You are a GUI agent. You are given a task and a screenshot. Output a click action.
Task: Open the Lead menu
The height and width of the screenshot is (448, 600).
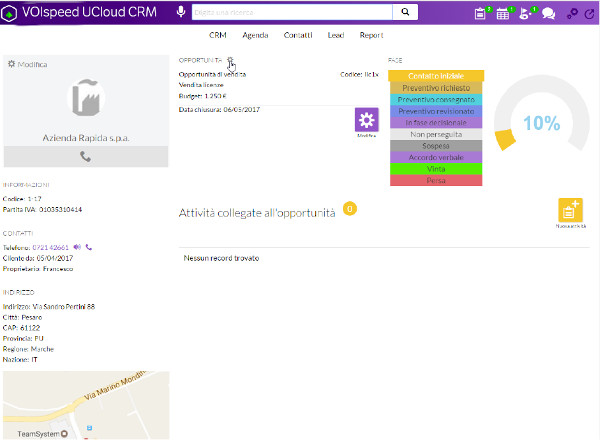[336, 35]
